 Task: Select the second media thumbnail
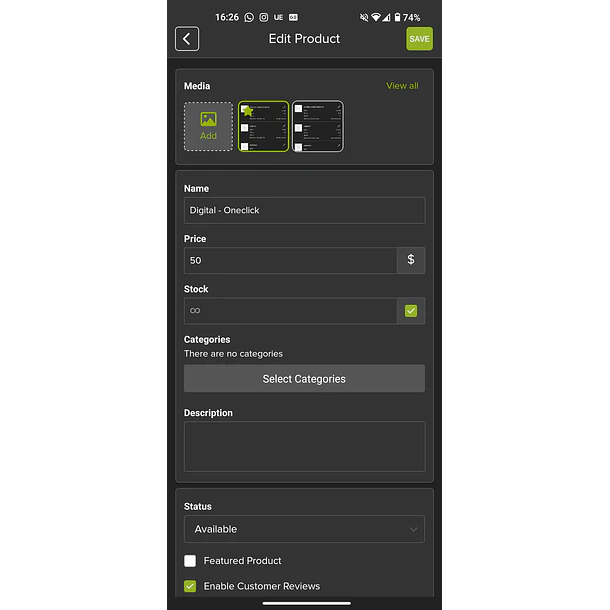(318, 126)
